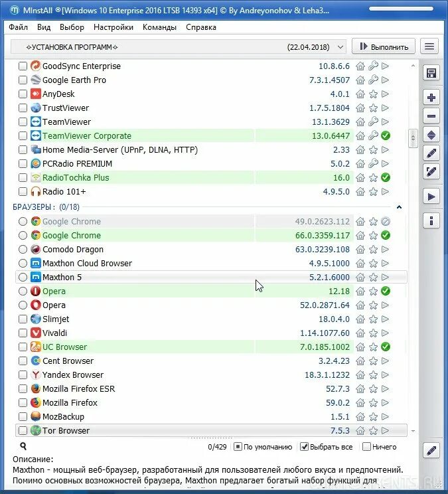Open the Команды menu
The image size is (448, 494).
point(159,27)
